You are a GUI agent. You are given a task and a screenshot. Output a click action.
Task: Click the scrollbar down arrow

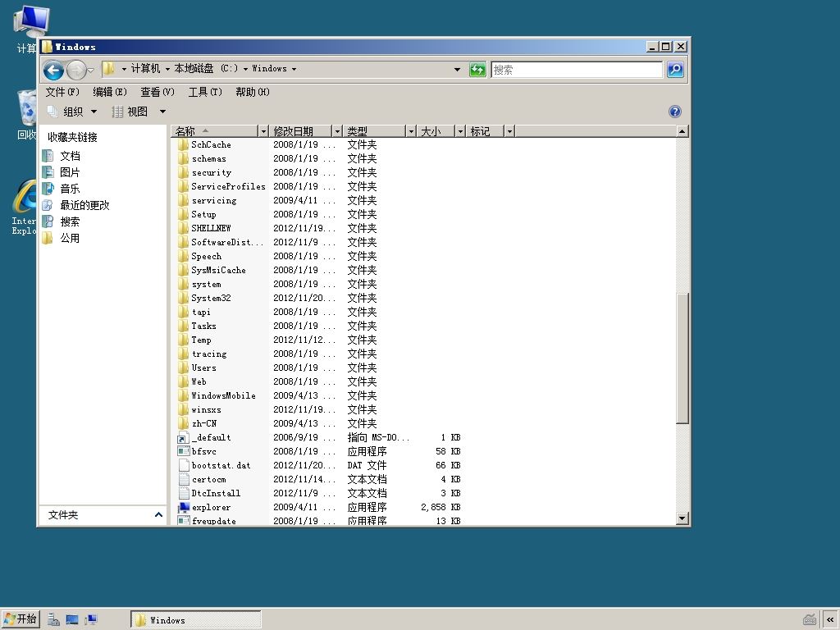pos(682,518)
